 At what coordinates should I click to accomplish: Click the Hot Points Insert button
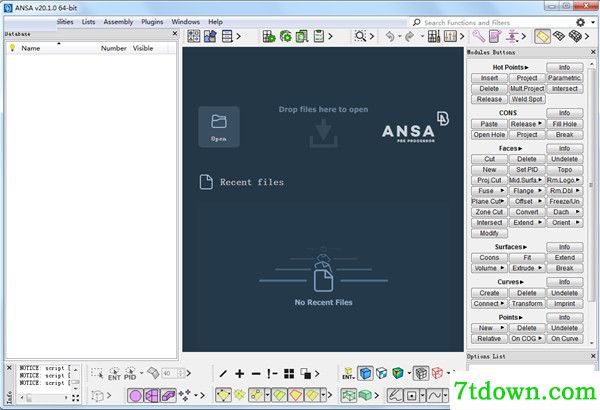[x=489, y=78]
